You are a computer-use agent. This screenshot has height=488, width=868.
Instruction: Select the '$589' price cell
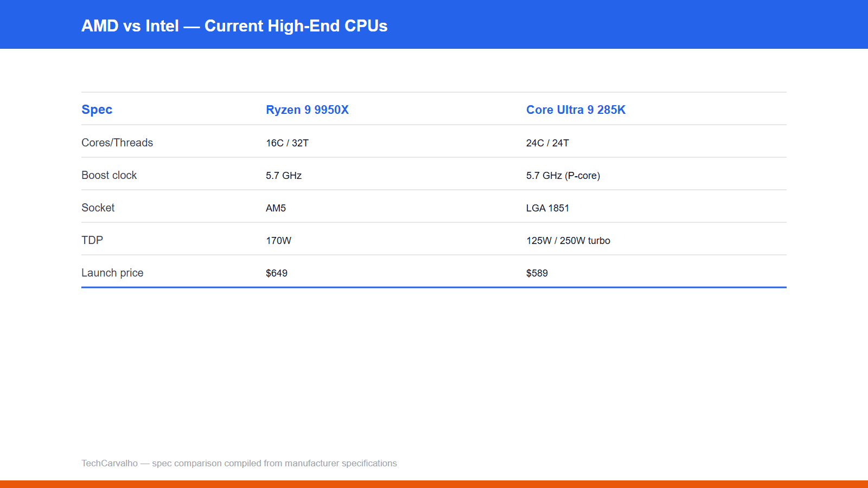tap(537, 273)
